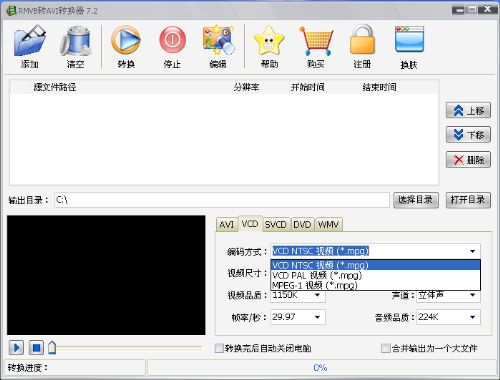This screenshot has width=500, height=380.
Task: Click the 分辨率 column header
Action: pos(246,87)
